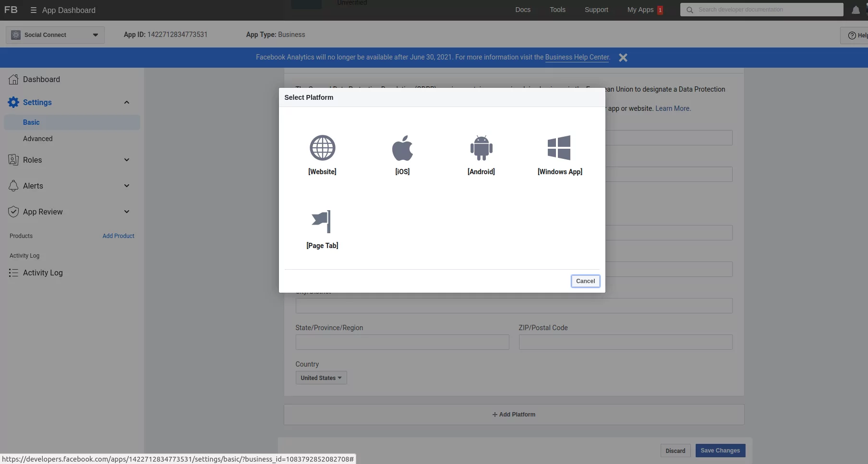
Task: Click the ZIP/Postal Code input field
Action: click(x=626, y=342)
